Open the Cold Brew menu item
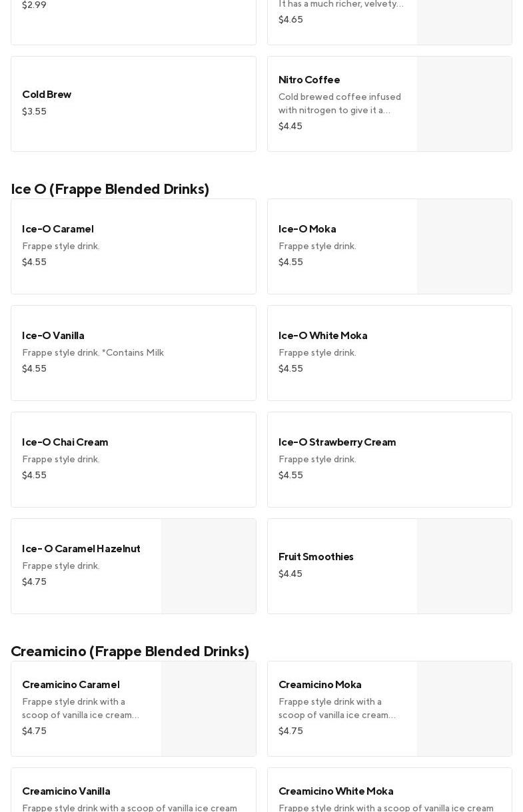 point(133,103)
